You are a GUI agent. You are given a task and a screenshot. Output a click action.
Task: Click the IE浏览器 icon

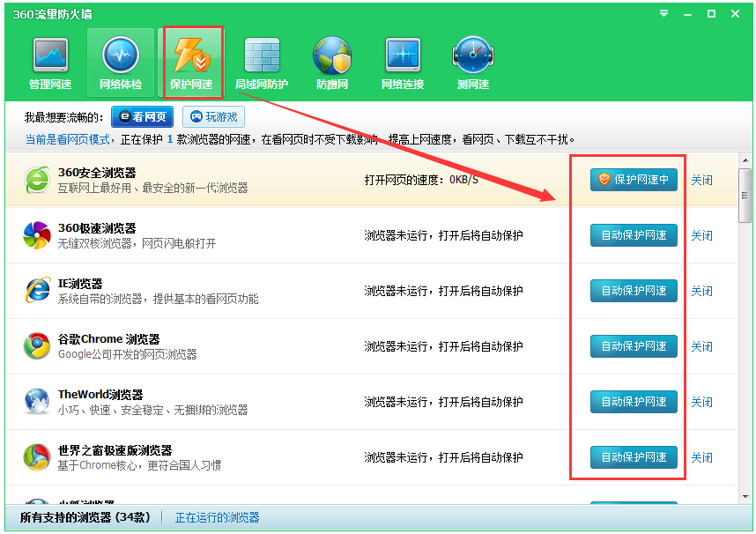pyautogui.click(x=37, y=291)
